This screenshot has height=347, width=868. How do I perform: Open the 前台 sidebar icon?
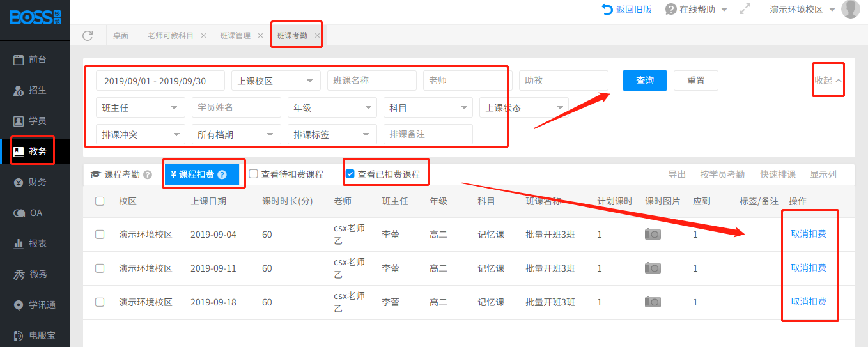pos(19,59)
